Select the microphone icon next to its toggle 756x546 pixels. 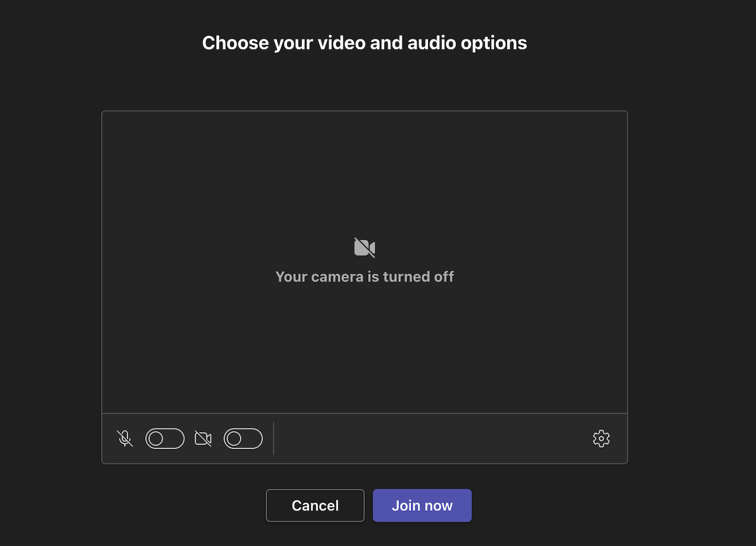click(125, 438)
